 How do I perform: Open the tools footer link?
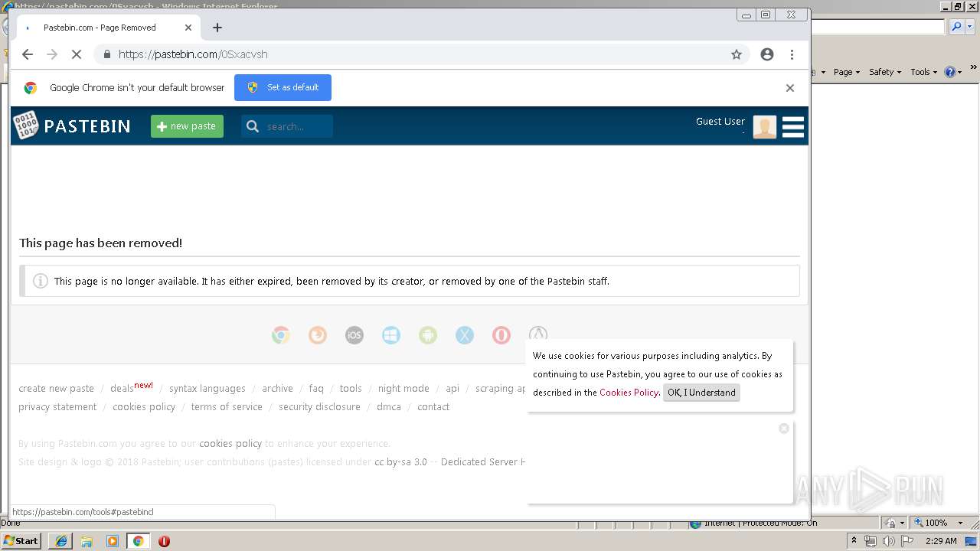point(351,389)
